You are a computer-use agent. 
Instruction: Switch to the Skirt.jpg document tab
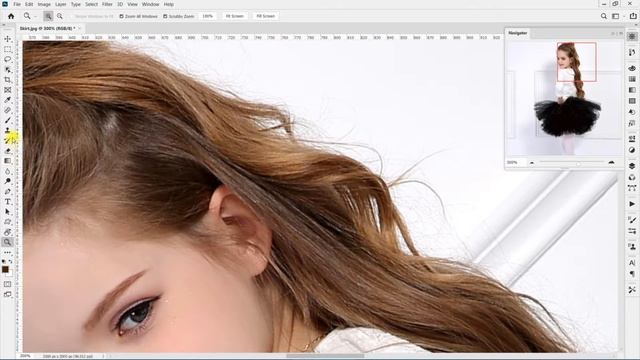click(47, 29)
